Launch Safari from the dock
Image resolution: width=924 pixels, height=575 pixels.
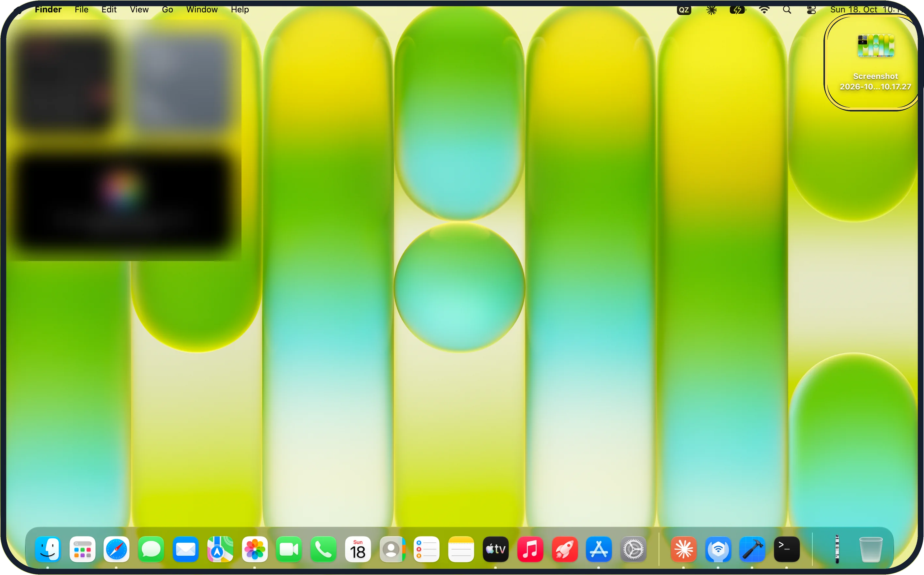116,549
